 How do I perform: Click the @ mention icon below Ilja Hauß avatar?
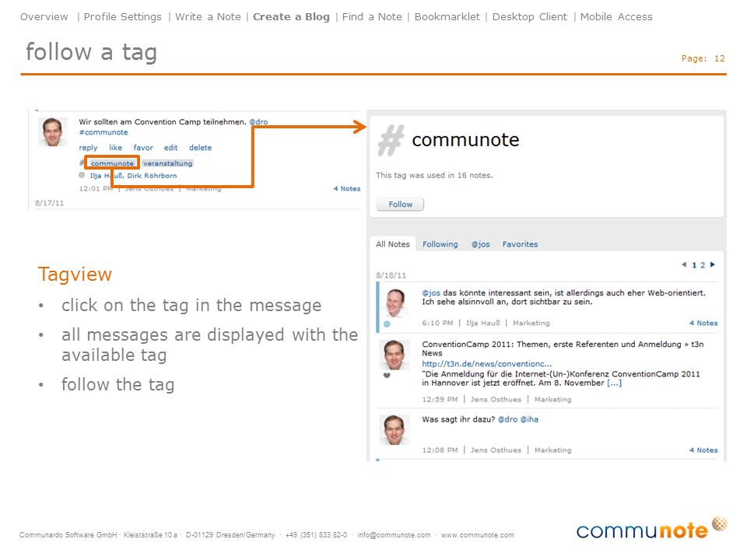[387, 324]
